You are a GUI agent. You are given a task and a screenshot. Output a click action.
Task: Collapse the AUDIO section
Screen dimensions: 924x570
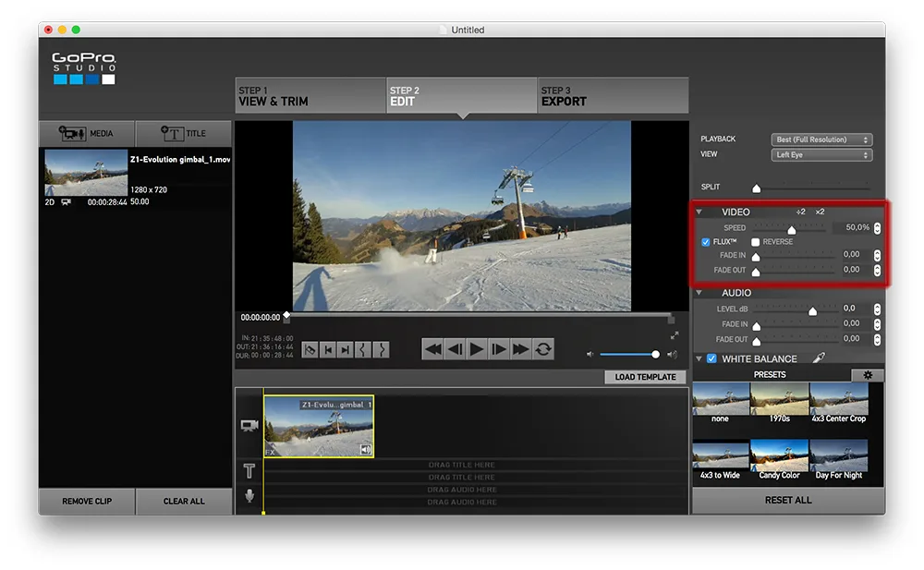tap(699, 292)
